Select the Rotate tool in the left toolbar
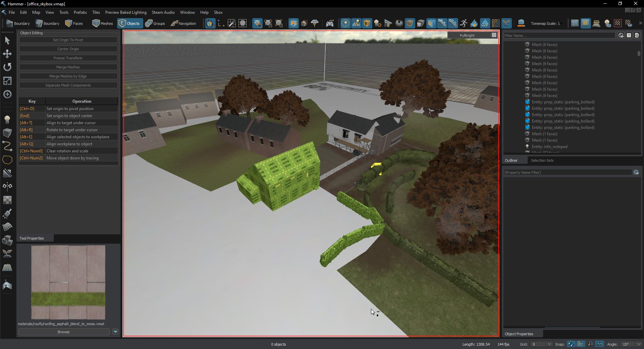644x349 pixels. [7, 67]
